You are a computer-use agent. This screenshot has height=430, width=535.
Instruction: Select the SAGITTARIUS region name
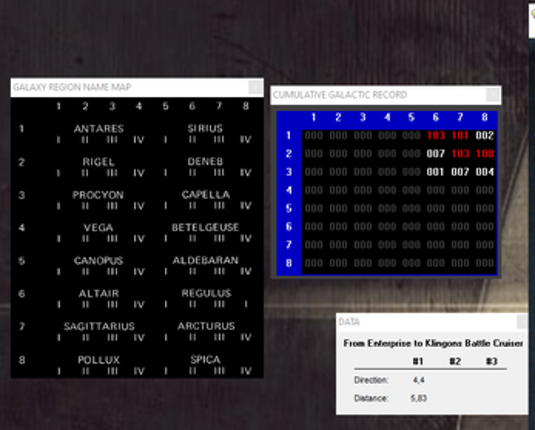pos(99,327)
